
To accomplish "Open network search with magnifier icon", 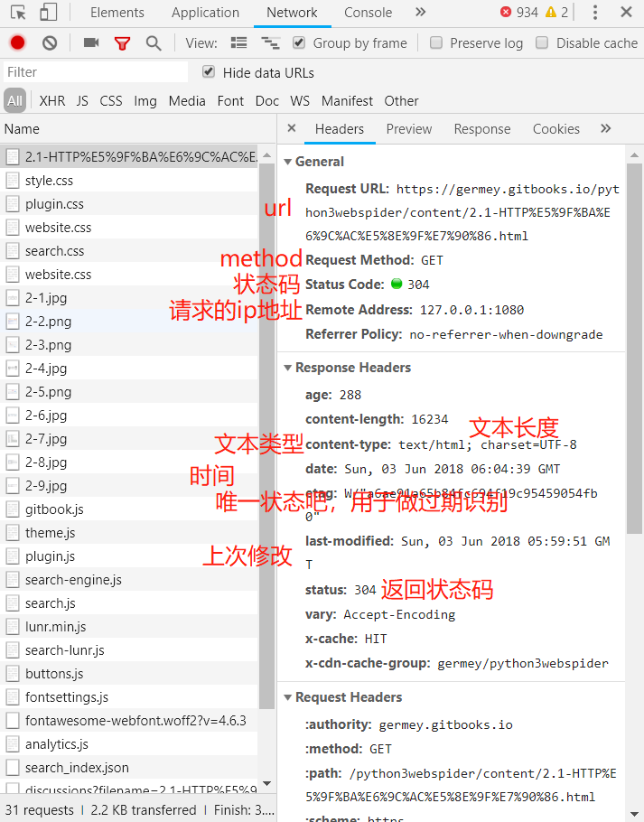I will pos(154,43).
